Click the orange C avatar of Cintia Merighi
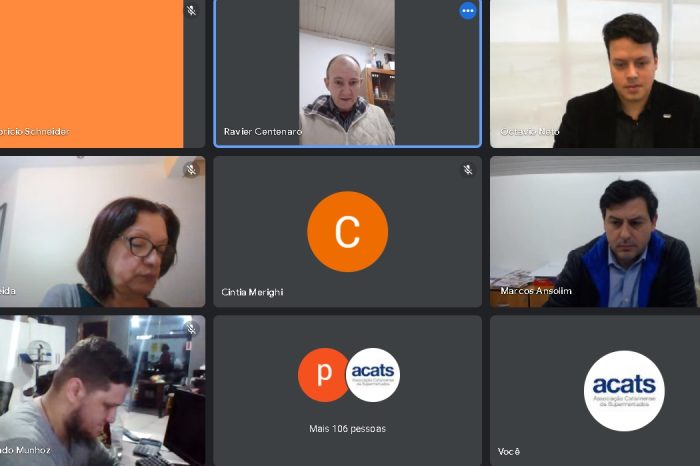The width and height of the screenshot is (700, 466). pyautogui.click(x=347, y=231)
